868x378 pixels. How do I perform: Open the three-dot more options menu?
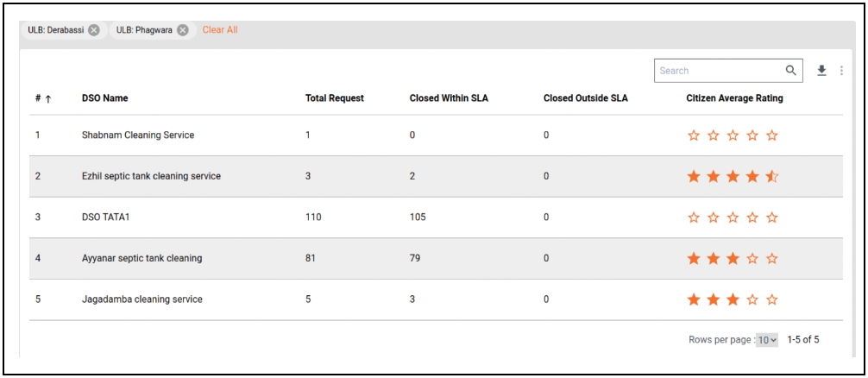[x=841, y=71]
